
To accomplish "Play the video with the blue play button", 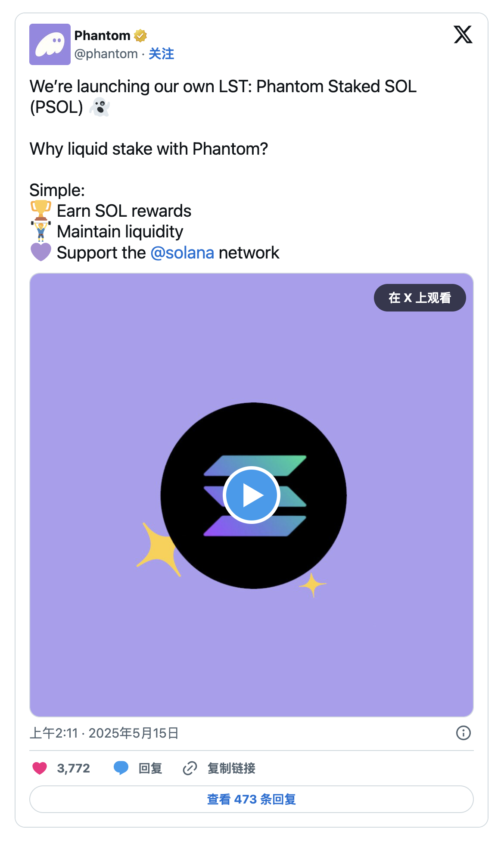I will pyautogui.click(x=252, y=495).
